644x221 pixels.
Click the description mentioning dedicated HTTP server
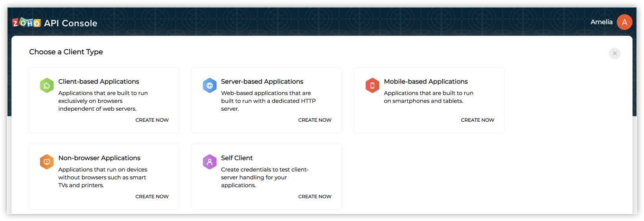point(268,101)
